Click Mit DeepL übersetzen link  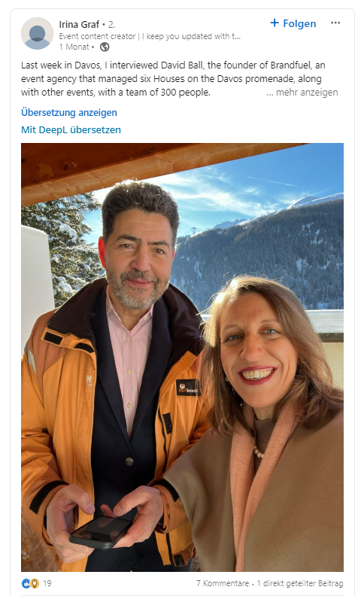(x=71, y=129)
